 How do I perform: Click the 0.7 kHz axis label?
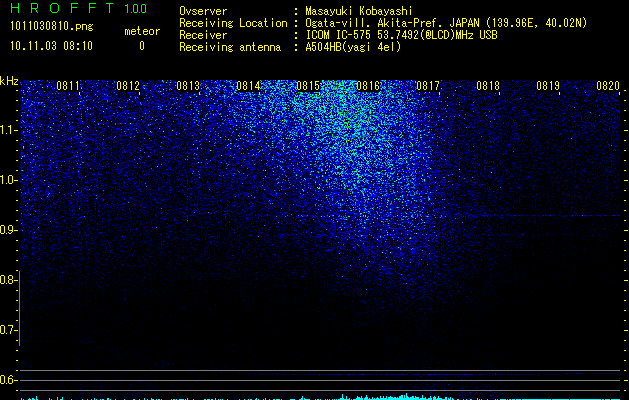coord(9,330)
